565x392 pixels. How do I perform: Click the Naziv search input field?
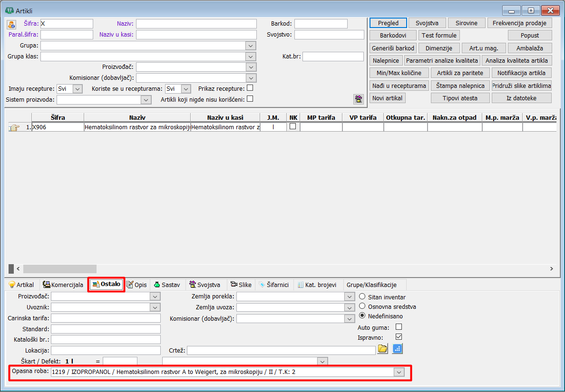[x=196, y=24]
